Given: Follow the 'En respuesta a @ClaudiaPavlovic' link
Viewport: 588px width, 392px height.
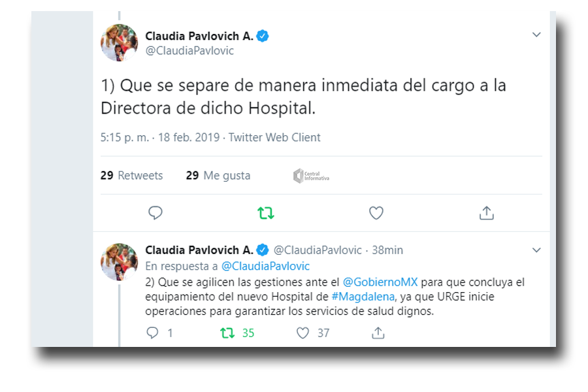Looking at the screenshot, I should coord(265,266).
